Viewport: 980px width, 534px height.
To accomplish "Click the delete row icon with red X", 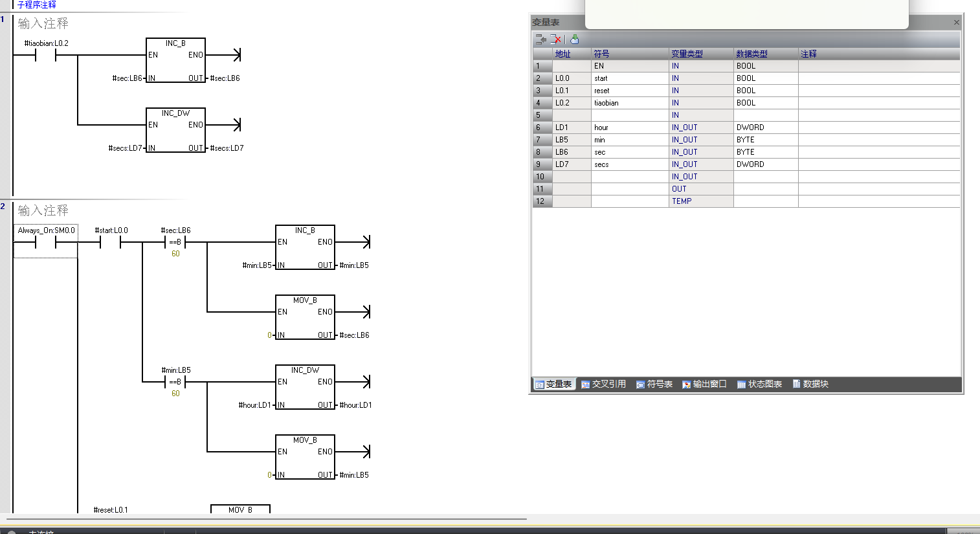I will [555, 39].
